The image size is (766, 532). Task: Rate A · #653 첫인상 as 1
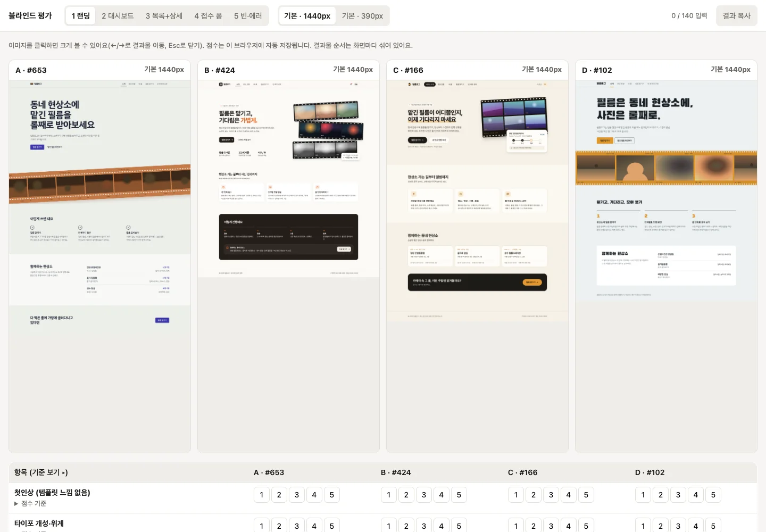(262, 495)
